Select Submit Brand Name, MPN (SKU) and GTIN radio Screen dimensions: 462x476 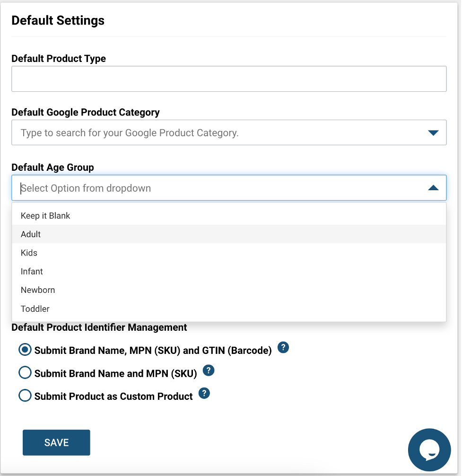[25, 350]
